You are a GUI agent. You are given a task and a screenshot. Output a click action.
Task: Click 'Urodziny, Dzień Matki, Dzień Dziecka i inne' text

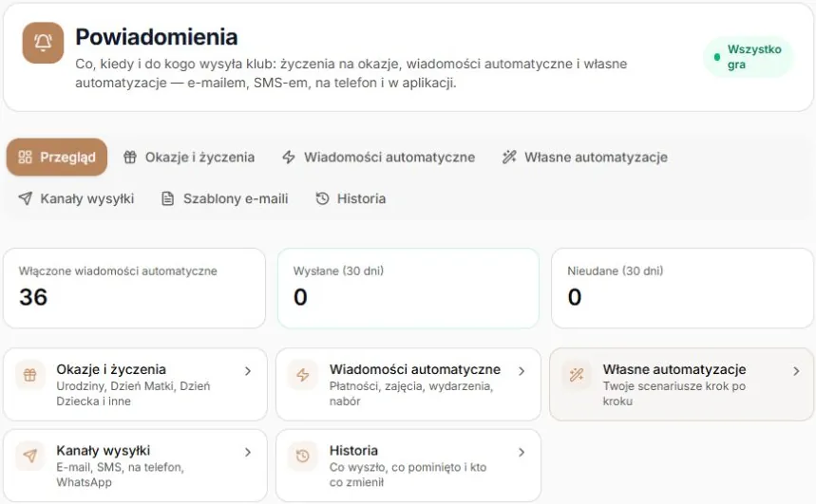[133, 394]
